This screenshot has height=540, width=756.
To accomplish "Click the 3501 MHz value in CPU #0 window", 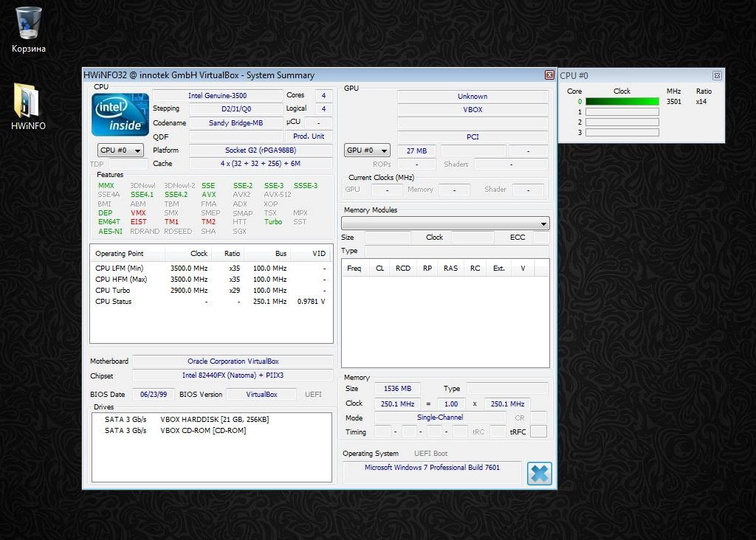I will click(x=673, y=102).
